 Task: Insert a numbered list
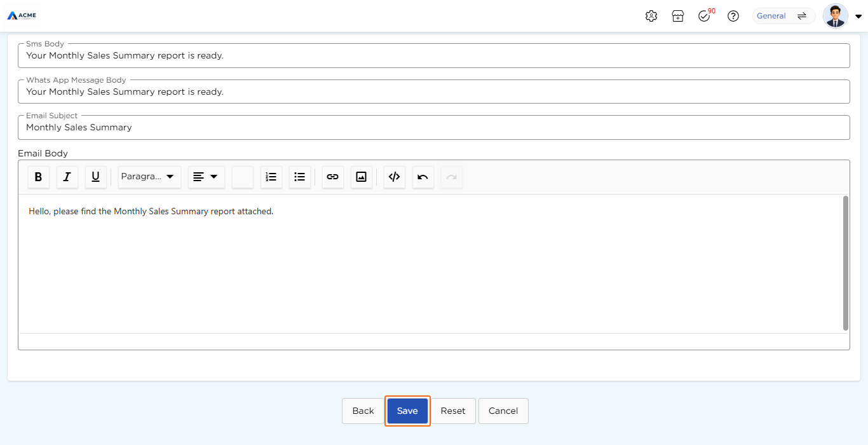click(271, 177)
